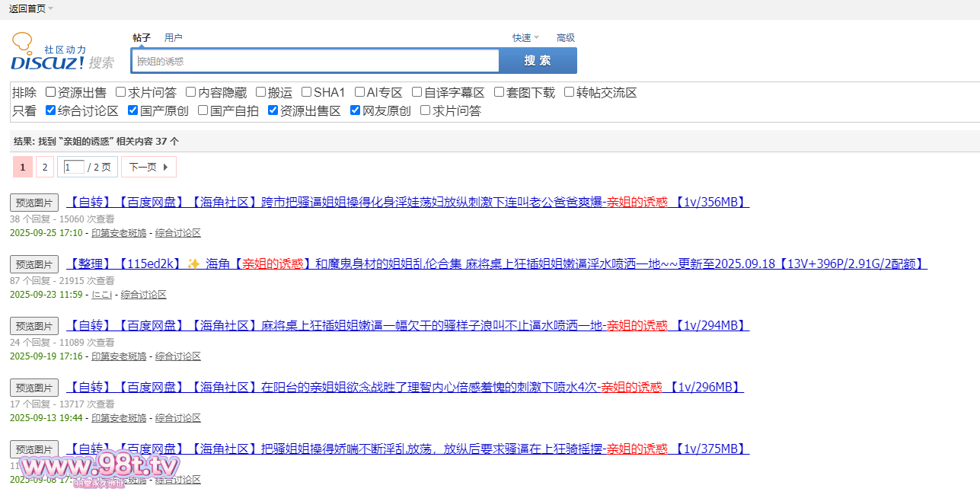Expand the 快速 search mode dropdown

click(x=525, y=38)
